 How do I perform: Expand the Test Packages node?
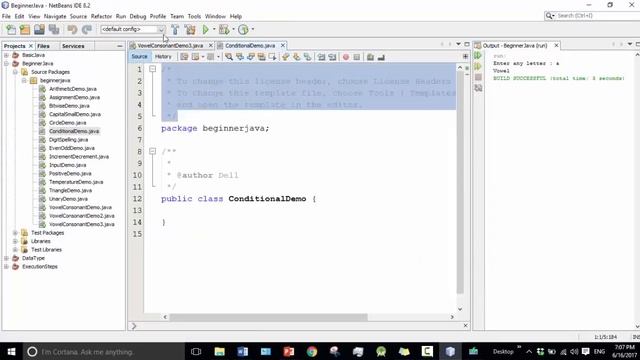pyautogui.click(x=15, y=233)
